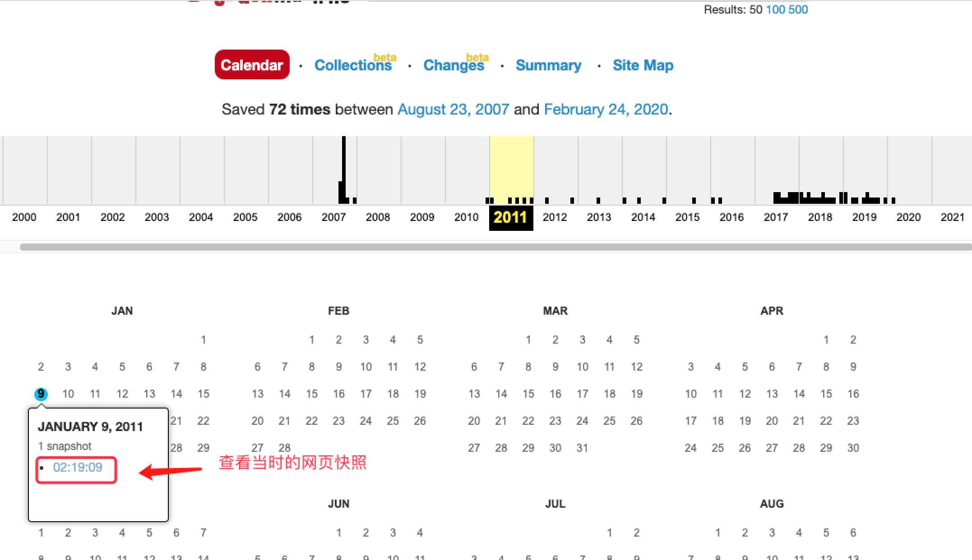This screenshot has height=560, width=972.
Task: Toggle results display to show 500
Action: click(x=801, y=10)
